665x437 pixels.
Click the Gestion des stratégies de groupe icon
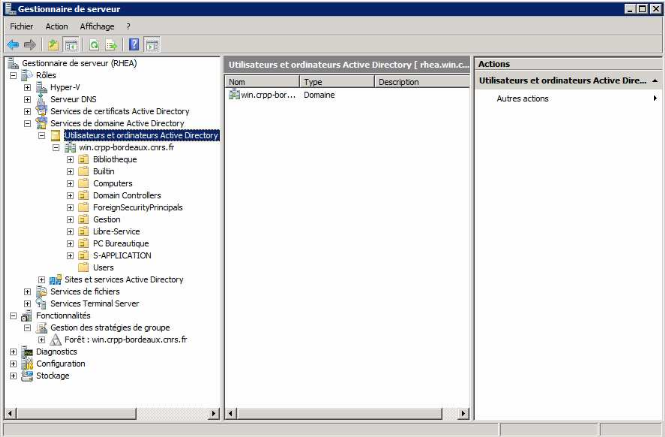(x=42, y=328)
